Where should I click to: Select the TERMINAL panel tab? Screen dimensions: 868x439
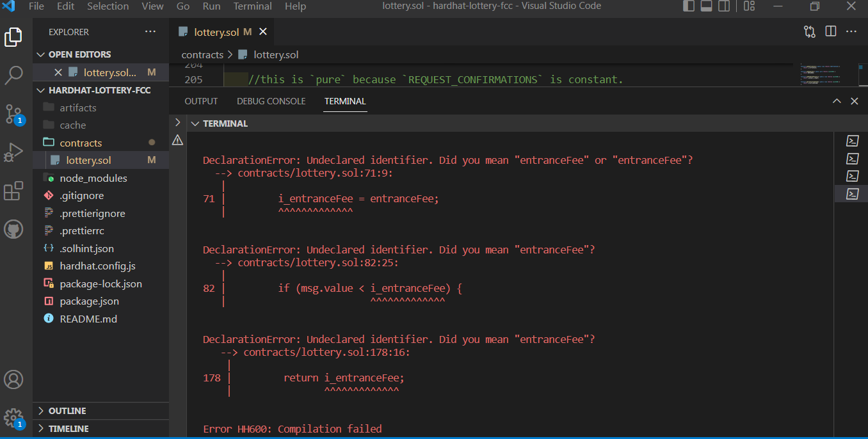point(345,101)
